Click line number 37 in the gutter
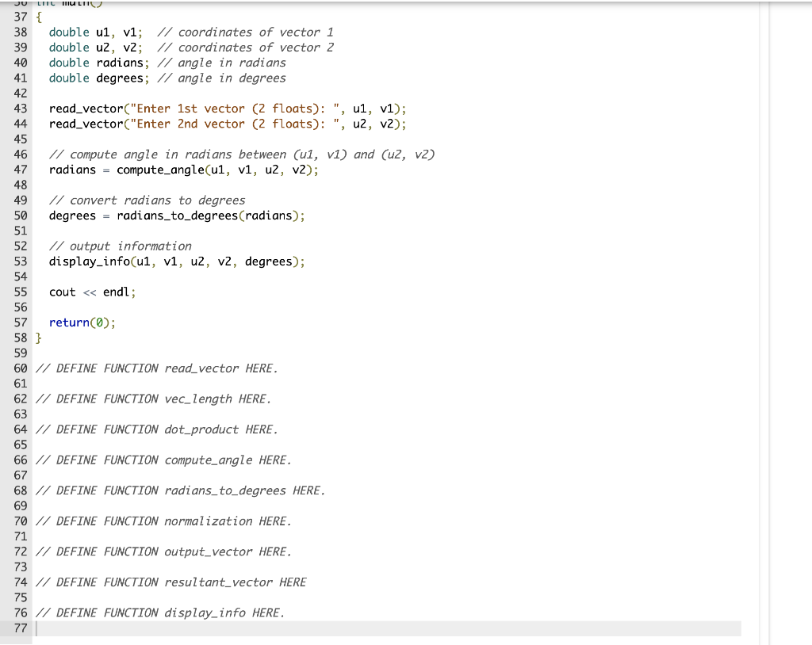The height and width of the screenshot is (645, 812). (21, 17)
